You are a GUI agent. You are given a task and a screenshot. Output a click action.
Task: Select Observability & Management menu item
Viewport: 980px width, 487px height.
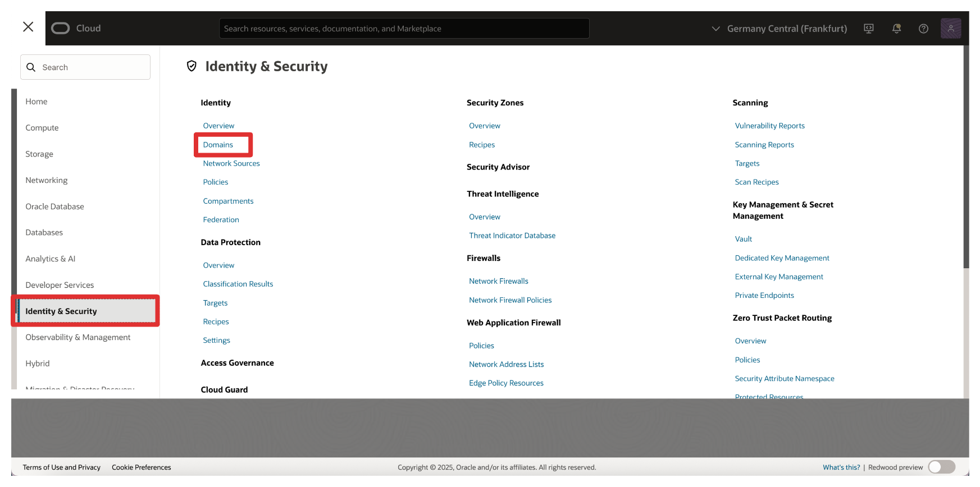pos(78,337)
